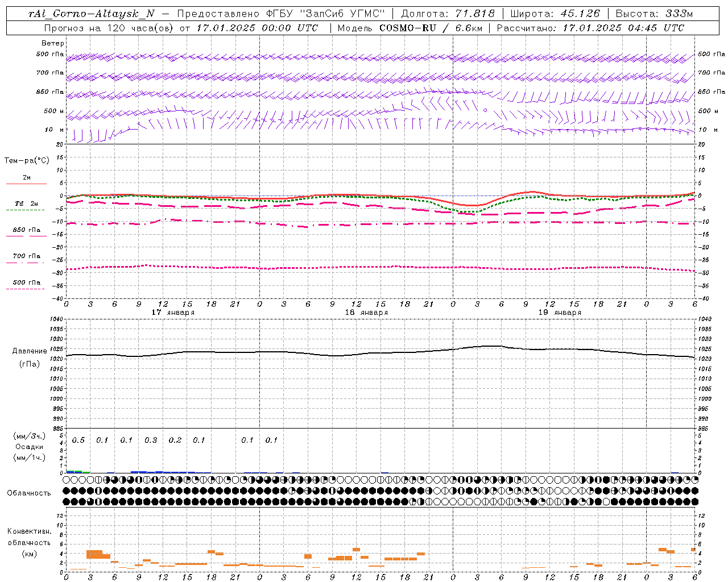Click the (гПа) unit label under Давление
728x582 pixels.
tap(30, 364)
